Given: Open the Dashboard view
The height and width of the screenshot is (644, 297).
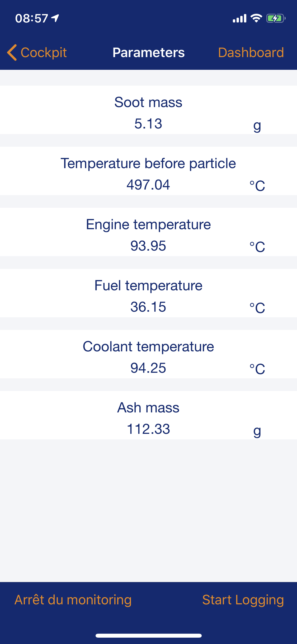Looking at the screenshot, I should [251, 52].
